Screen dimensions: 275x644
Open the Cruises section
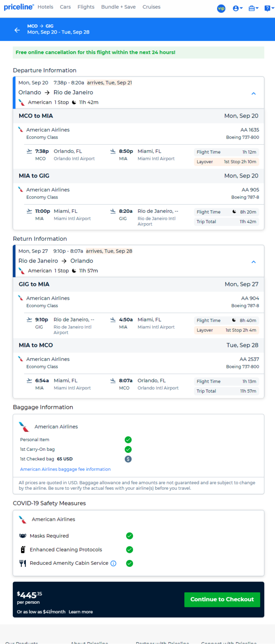click(x=151, y=7)
